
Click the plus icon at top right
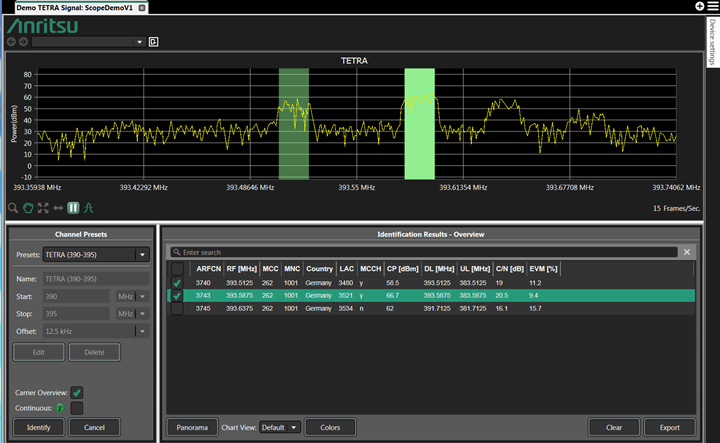click(x=699, y=7)
